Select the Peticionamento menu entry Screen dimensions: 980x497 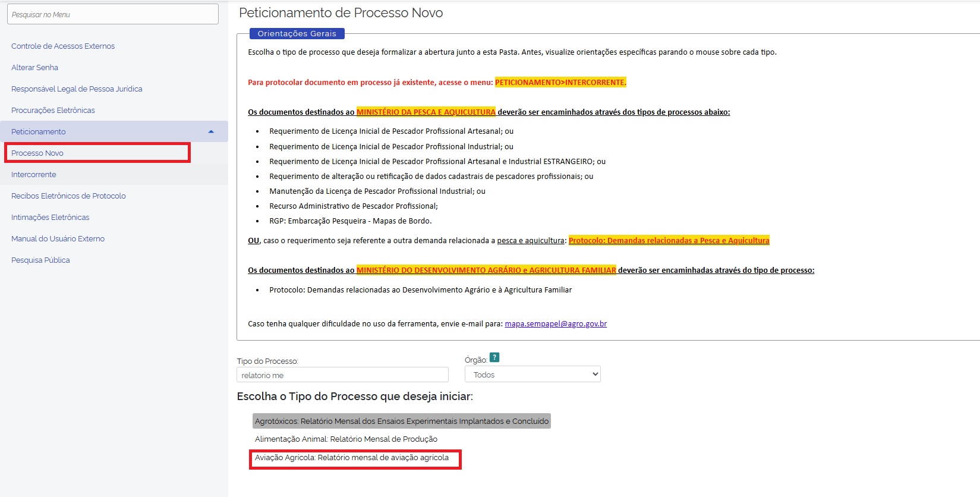tap(114, 131)
